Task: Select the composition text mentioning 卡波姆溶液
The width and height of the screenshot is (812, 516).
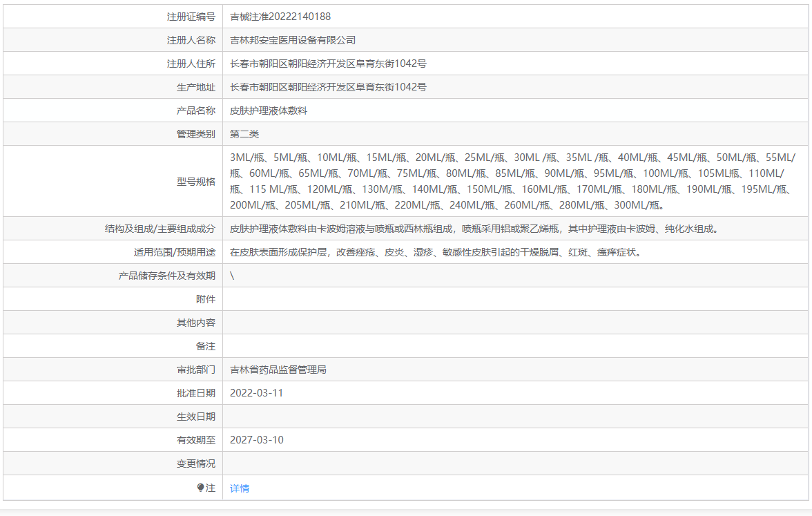Action: tap(474, 229)
